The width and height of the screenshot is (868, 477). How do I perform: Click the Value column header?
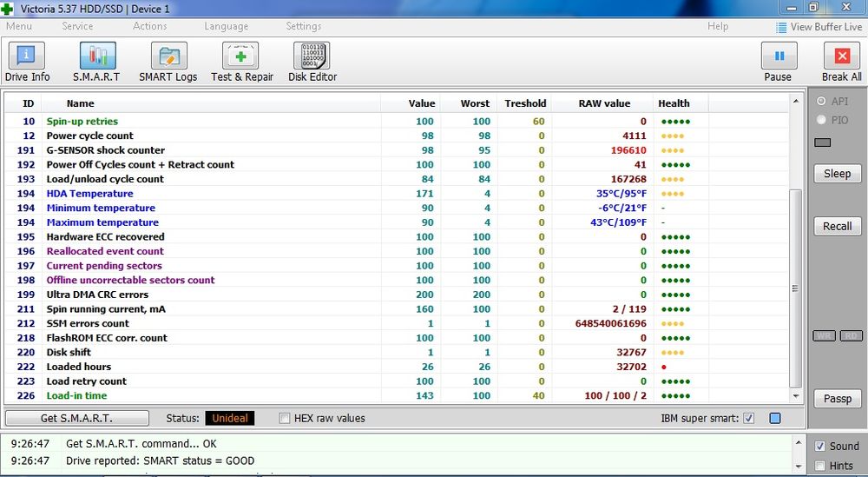pyautogui.click(x=422, y=103)
